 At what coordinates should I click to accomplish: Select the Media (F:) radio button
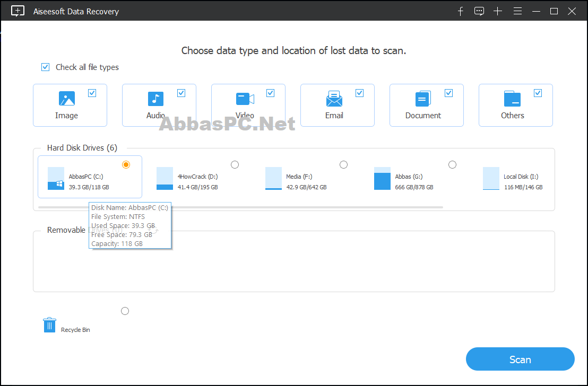[343, 164]
